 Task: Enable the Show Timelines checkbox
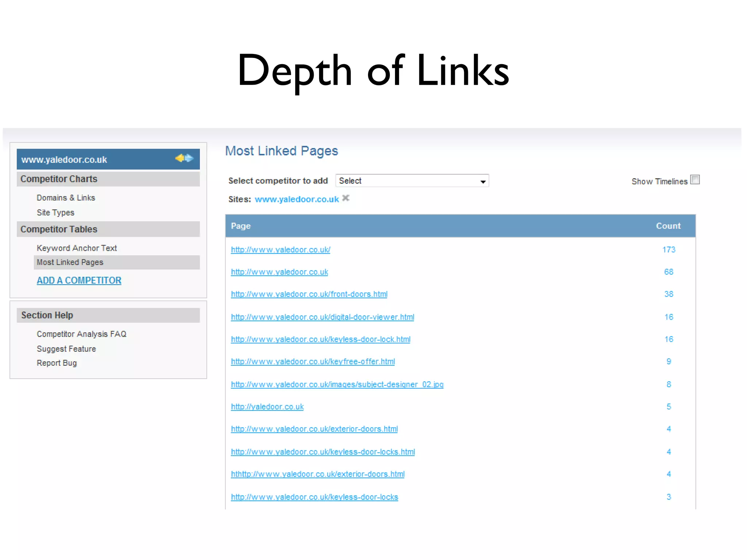pos(695,180)
